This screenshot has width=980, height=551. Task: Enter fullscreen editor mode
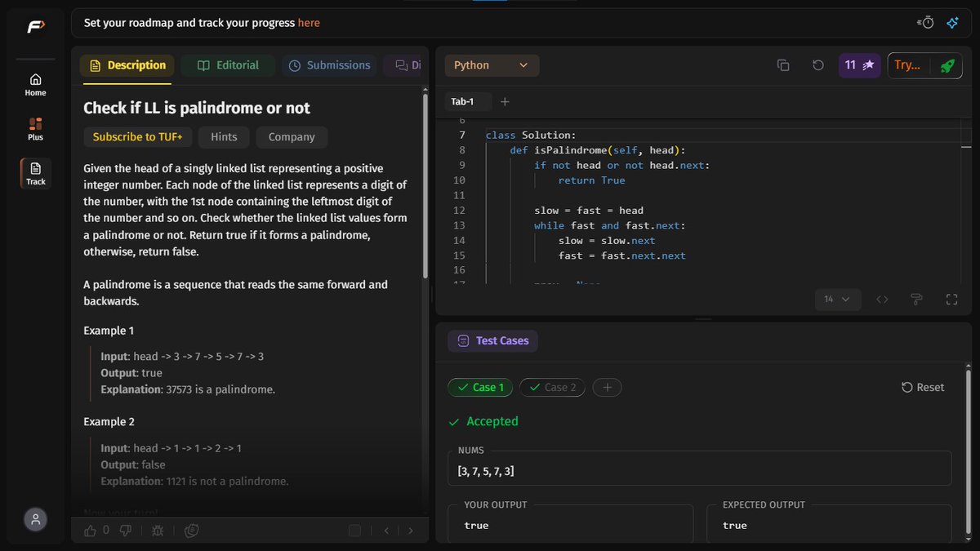click(x=951, y=300)
